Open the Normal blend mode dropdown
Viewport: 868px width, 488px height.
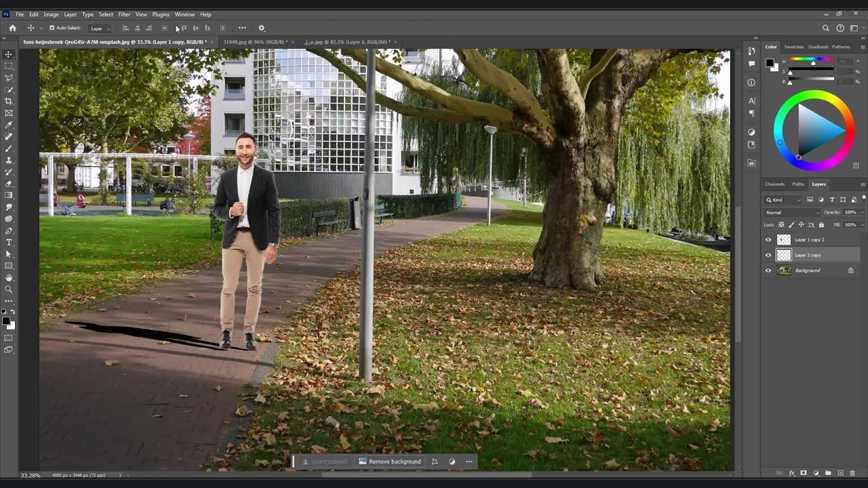pos(790,212)
